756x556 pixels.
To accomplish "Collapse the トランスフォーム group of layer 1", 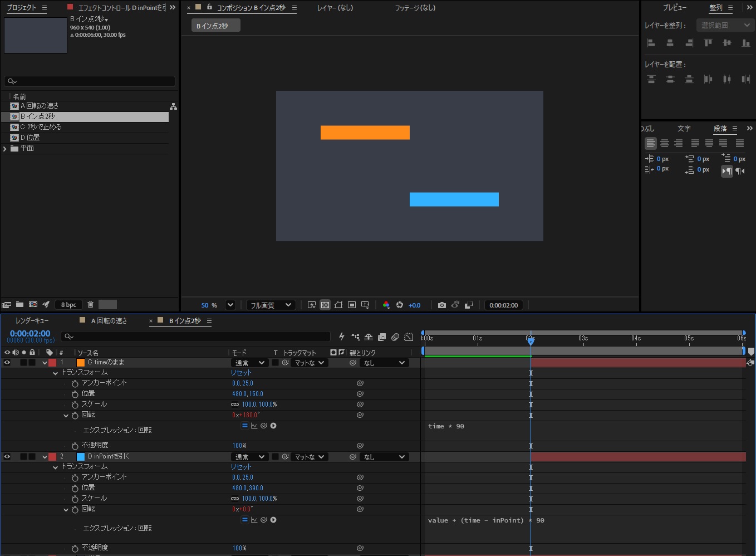I will click(55, 373).
